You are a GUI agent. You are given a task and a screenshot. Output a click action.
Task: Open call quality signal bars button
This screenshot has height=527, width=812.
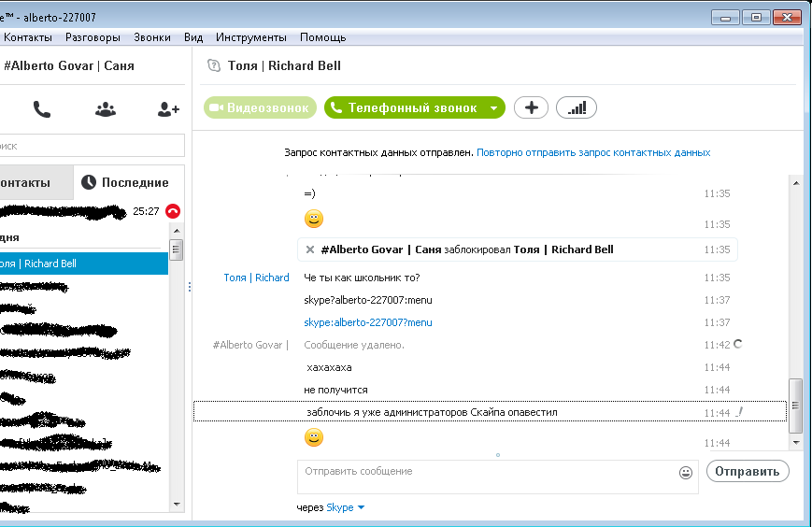[577, 107]
